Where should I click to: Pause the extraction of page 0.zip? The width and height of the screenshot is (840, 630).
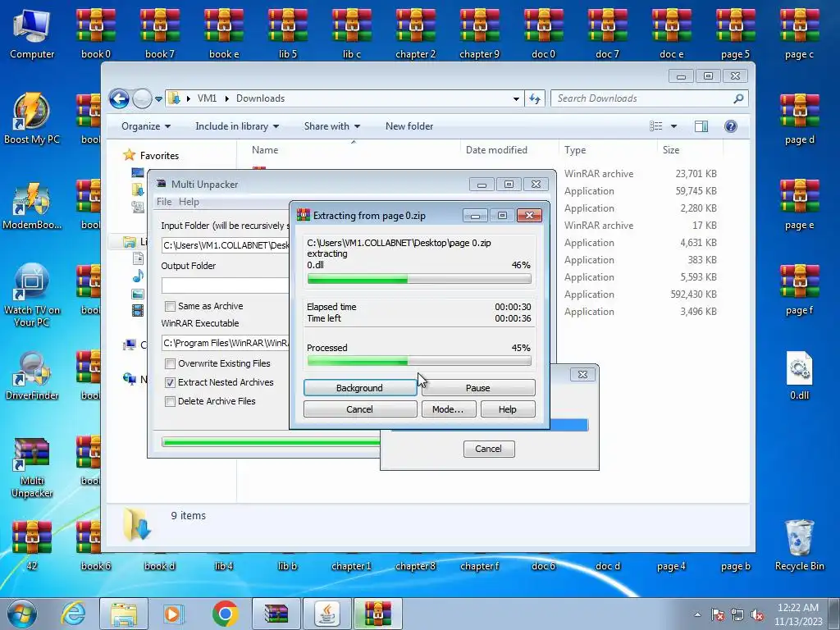(478, 388)
